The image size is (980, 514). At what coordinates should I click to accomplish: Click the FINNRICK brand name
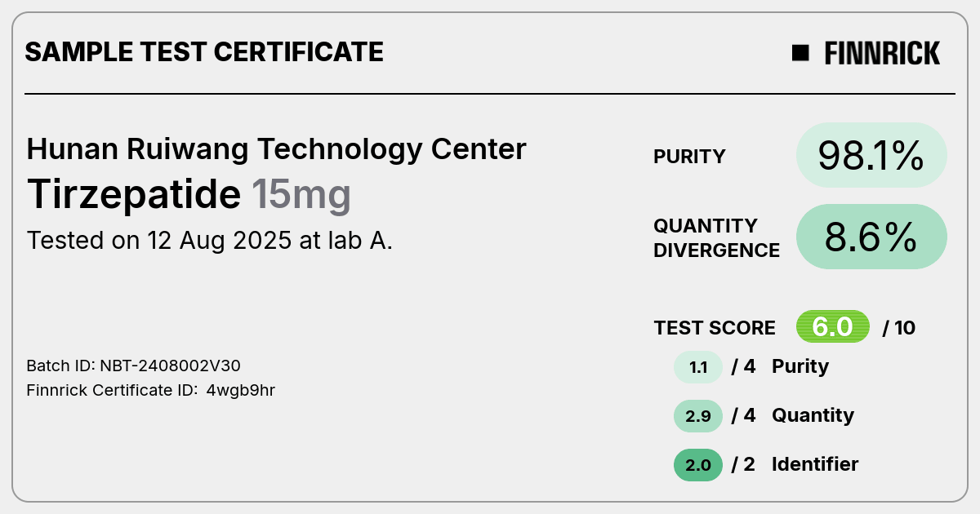(x=882, y=53)
